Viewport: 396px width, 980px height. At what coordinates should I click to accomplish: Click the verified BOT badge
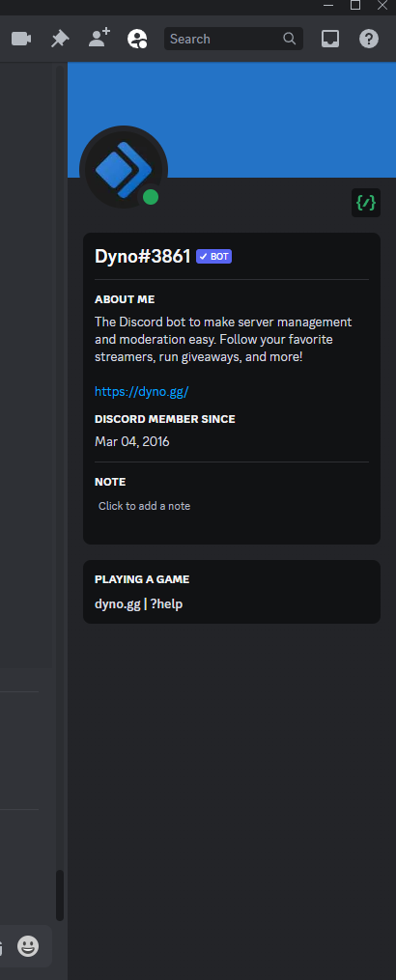pyautogui.click(x=214, y=256)
